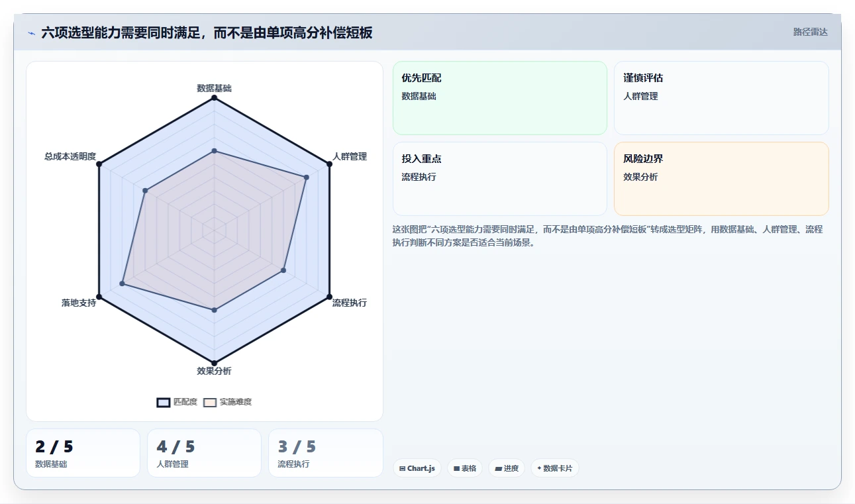Image resolution: width=855 pixels, height=504 pixels.
Task: Toggle the 实施难度 legend item
Action: click(227, 402)
